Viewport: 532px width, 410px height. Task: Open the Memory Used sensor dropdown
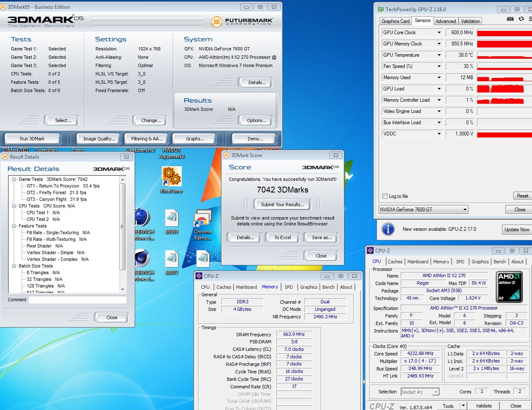tap(439, 77)
